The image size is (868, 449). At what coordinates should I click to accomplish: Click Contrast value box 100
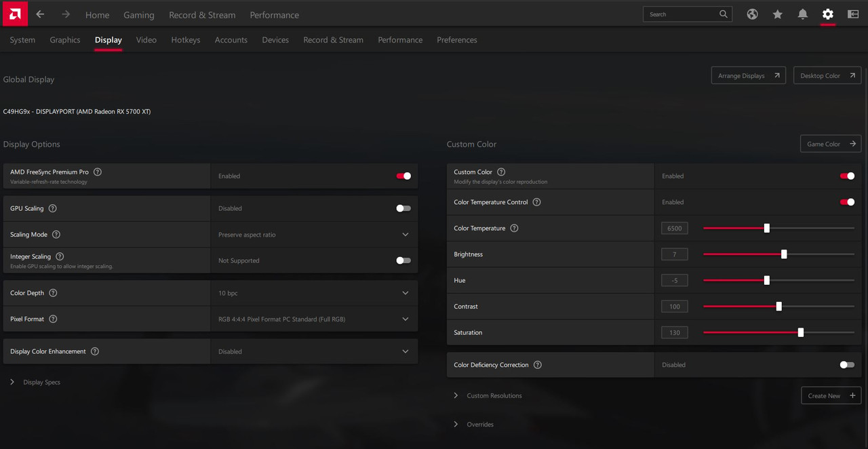pos(674,307)
